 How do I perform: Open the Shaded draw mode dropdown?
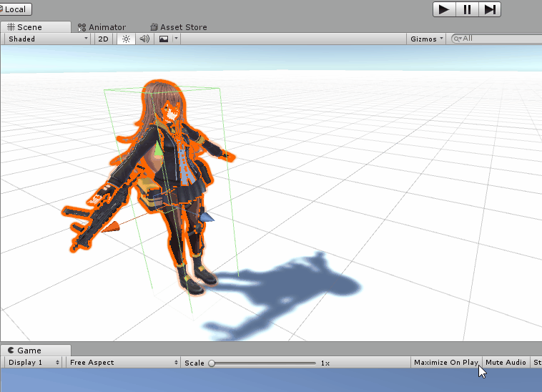[x=47, y=39]
